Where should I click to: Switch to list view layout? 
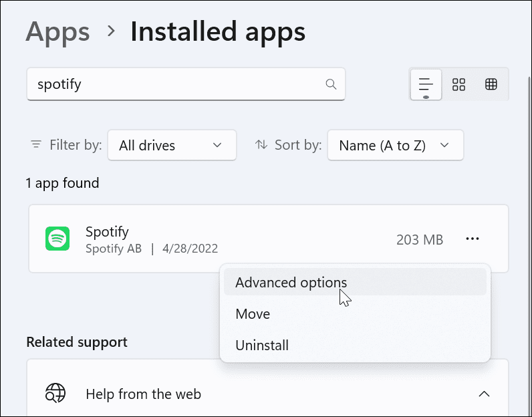pyautogui.click(x=426, y=84)
